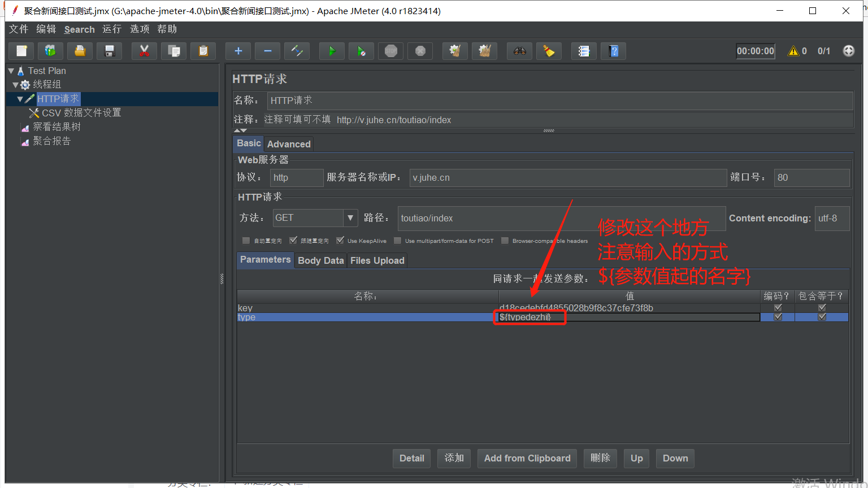868x488 pixels.
Task: Start the test with green play icon
Action: (x=332, y=51)
